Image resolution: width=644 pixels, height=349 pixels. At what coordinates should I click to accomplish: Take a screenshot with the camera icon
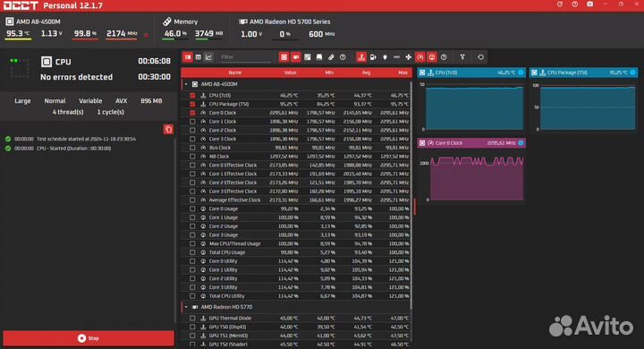pos(589,4)
